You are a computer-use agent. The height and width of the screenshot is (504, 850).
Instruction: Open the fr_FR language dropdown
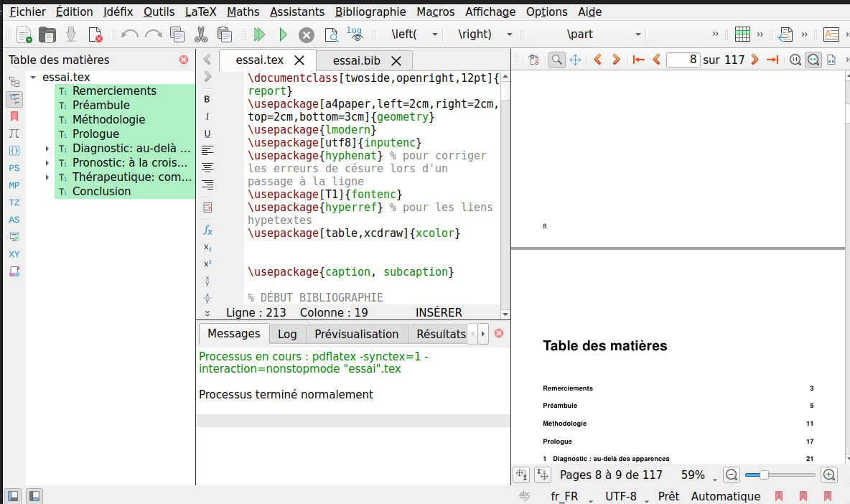[x=570, y=496]
